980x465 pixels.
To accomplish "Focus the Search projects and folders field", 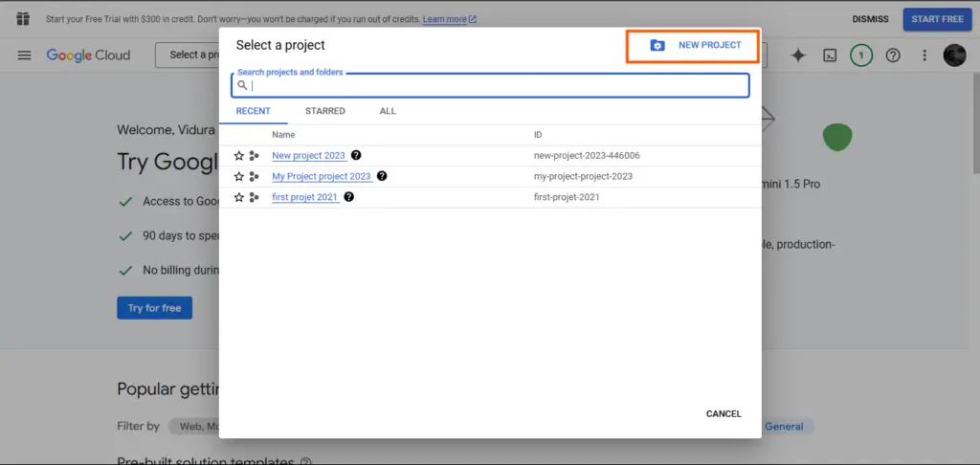I will [490, 85].
